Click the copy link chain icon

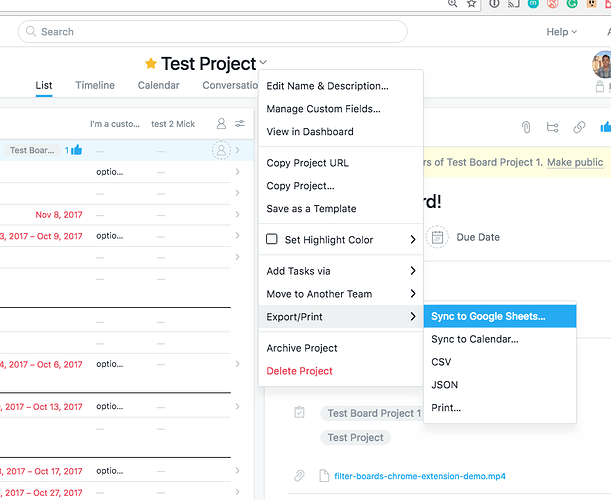[579, 127]
